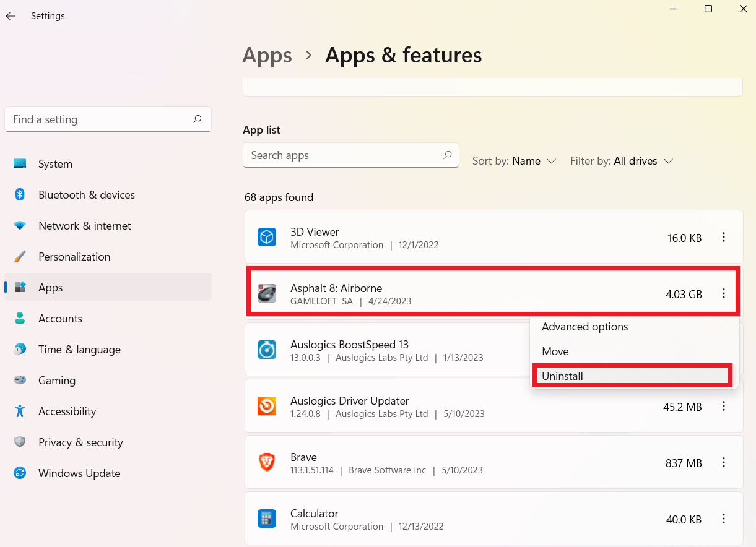Open three-dot menu for Auslogics Driver Updater
Image resolution: width=756 pixels, height=547 pixels.
724,406
